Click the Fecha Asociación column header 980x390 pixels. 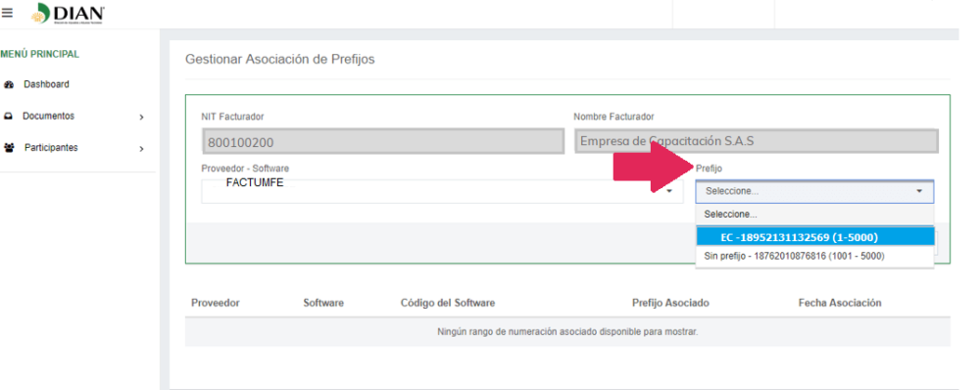840,303
